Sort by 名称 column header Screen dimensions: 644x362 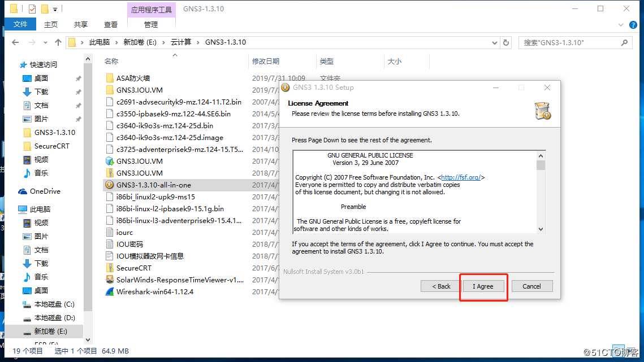pos(111,61)
